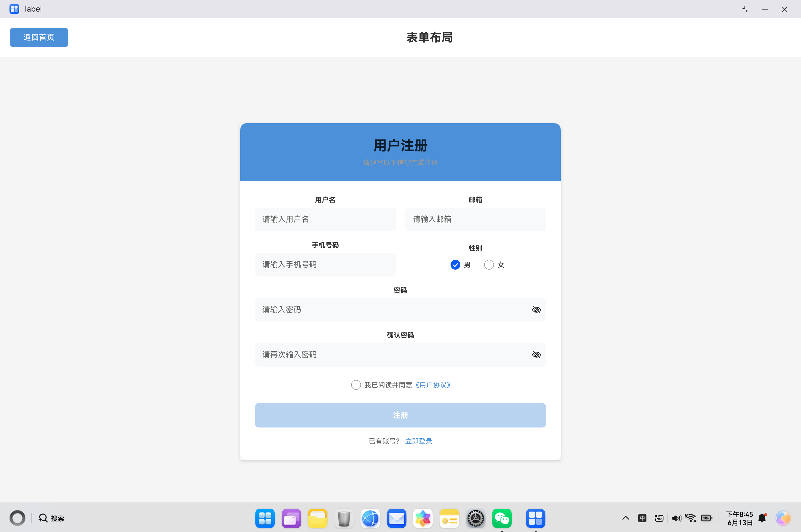Launch the colorful assistant orb icon
The image size is (801, 532).
pos(783,518)
